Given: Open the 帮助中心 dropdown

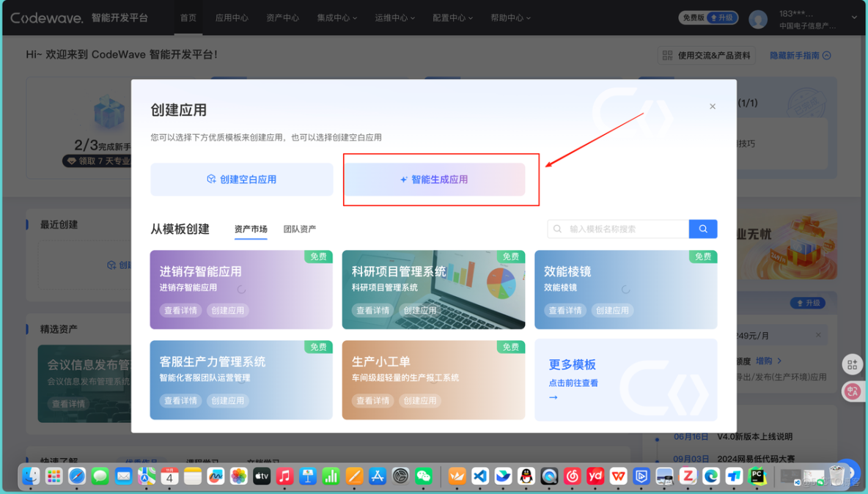Looking at the screenshot, I should pyautogui.click(x=510, y=18).
